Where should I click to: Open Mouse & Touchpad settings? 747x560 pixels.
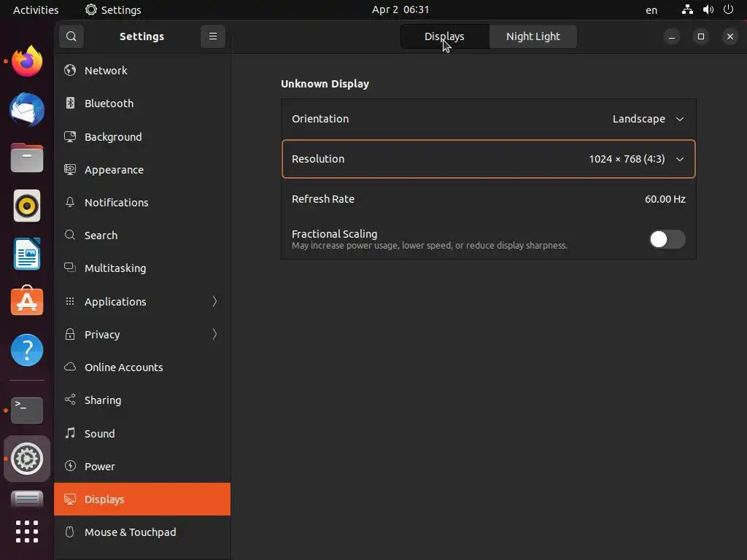point(130,532)
